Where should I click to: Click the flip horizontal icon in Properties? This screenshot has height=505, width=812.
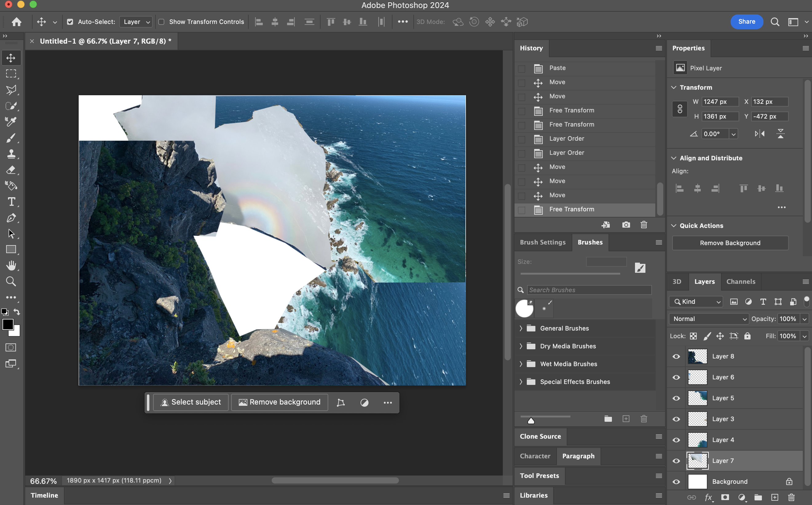tap(759, 134)
